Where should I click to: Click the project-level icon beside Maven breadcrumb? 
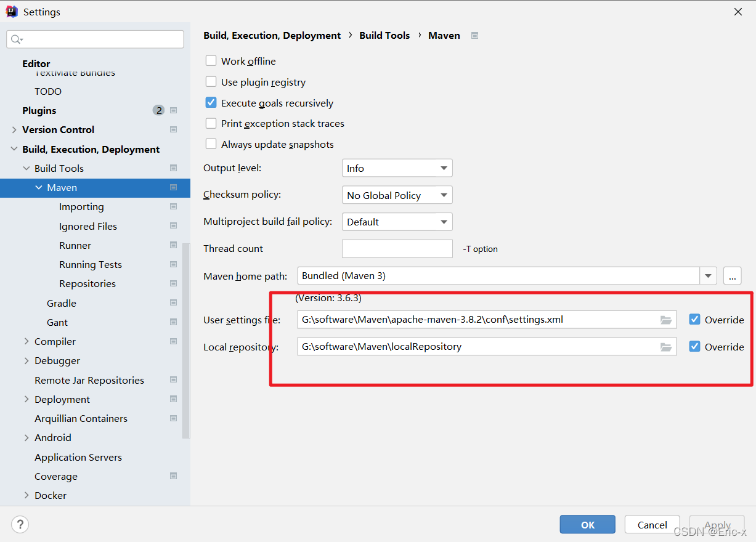pos(474,36)
